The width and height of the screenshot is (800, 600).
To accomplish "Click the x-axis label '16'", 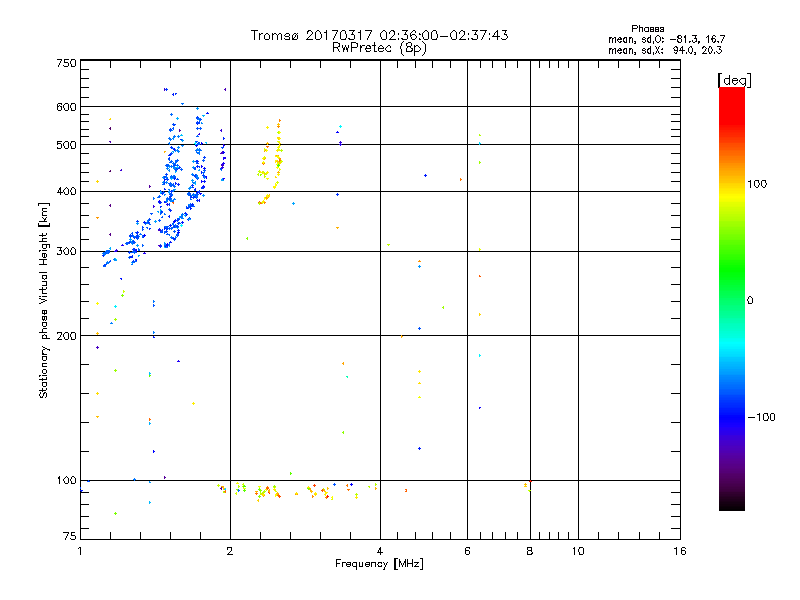I will click(x=680, y=551).
